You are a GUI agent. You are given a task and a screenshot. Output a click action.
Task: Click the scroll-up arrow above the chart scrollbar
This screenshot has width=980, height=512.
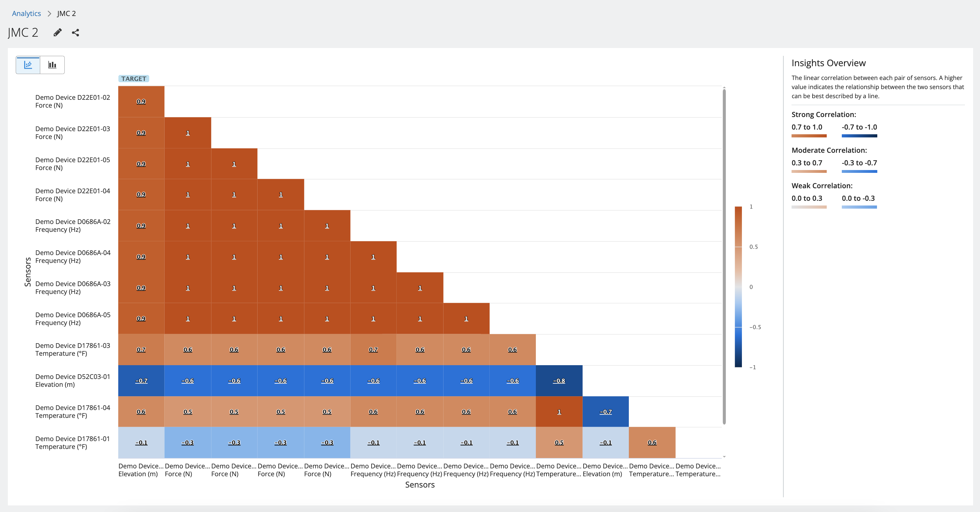coord(724,88)
